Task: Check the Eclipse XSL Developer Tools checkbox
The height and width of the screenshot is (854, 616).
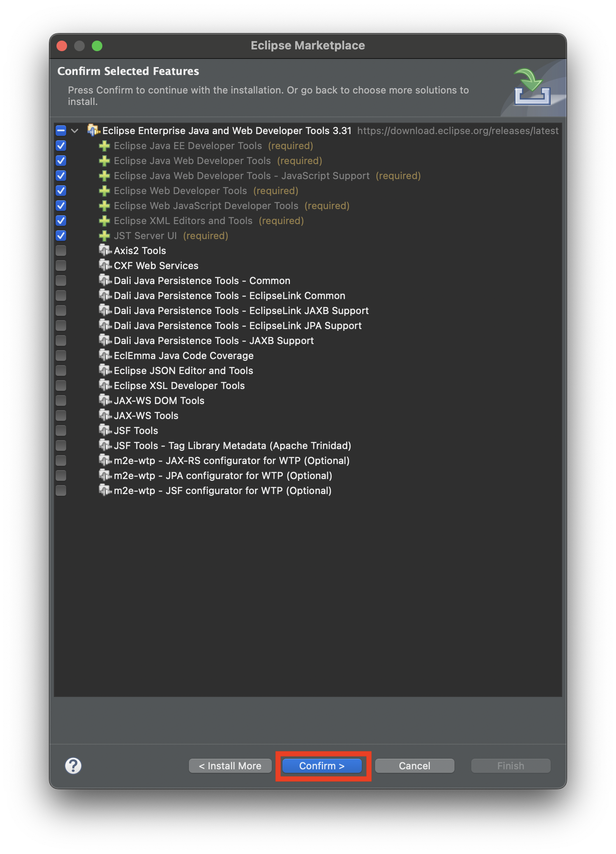Action: (61, 386)
